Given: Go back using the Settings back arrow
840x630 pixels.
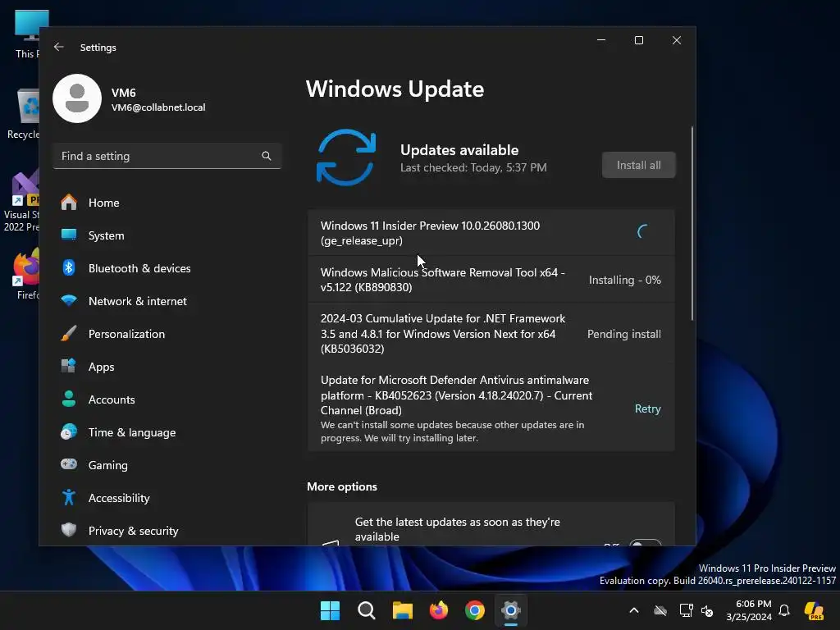Looking at the screenshot, I should tap(59, 47).
